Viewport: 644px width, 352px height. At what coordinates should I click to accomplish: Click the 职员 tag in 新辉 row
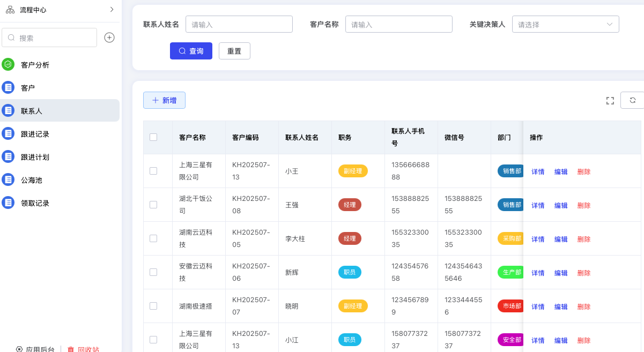(350, 272)
